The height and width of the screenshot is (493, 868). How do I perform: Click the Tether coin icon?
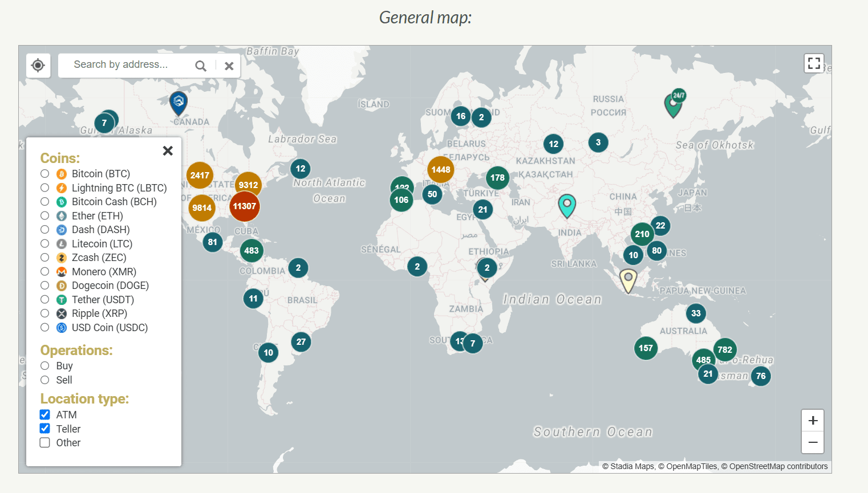[x=61, y=299]
